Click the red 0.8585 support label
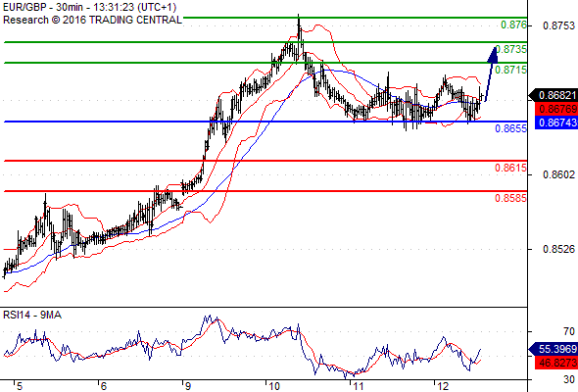578x392 pixels. click(x=511, y=198)
